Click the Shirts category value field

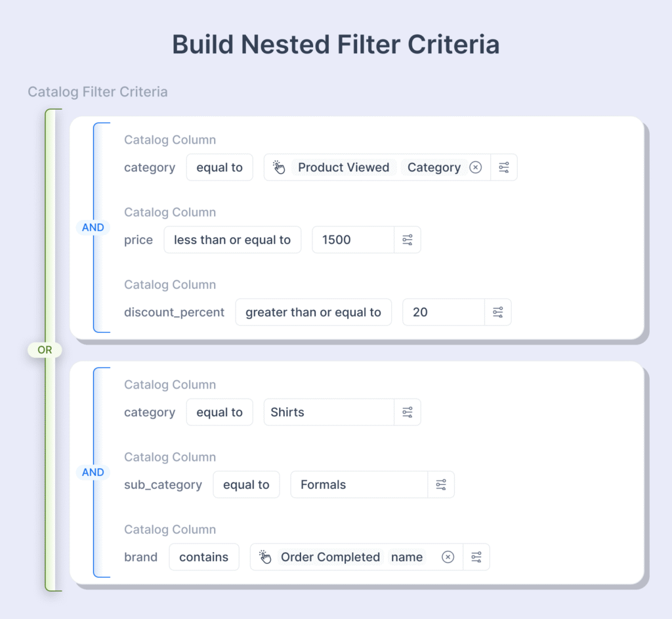point(328,412)
